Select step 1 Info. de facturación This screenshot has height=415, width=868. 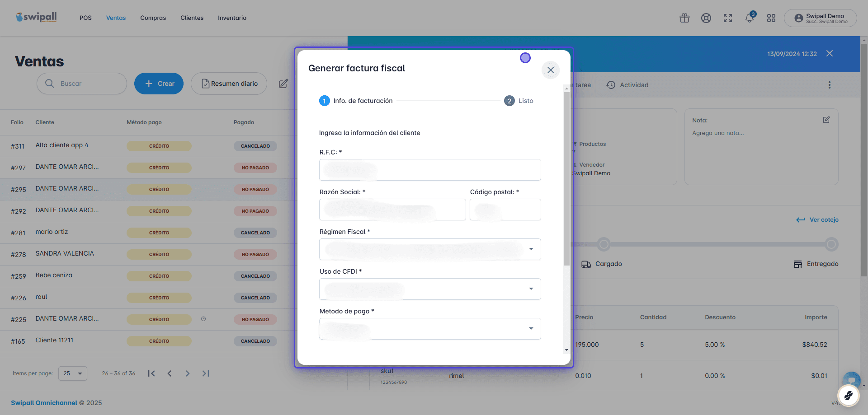[x=356, y=101]
